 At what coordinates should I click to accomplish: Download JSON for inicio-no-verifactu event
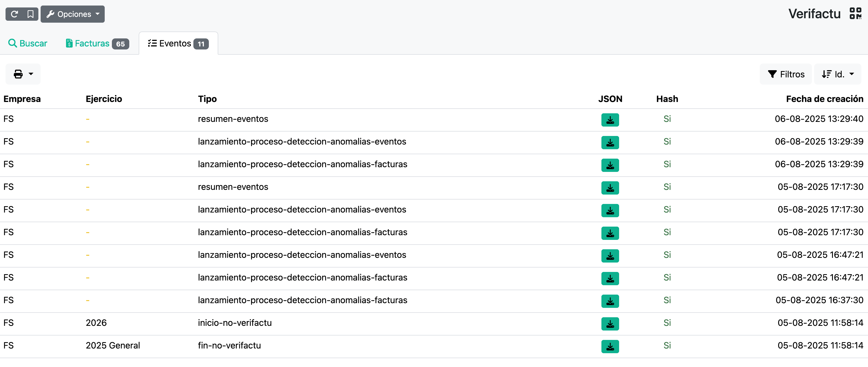610,324
